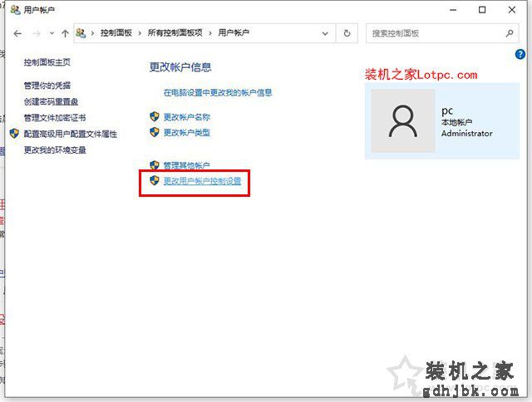Expand the chevron after the address bar icon

pyautogui.click(x=92, y=33)
